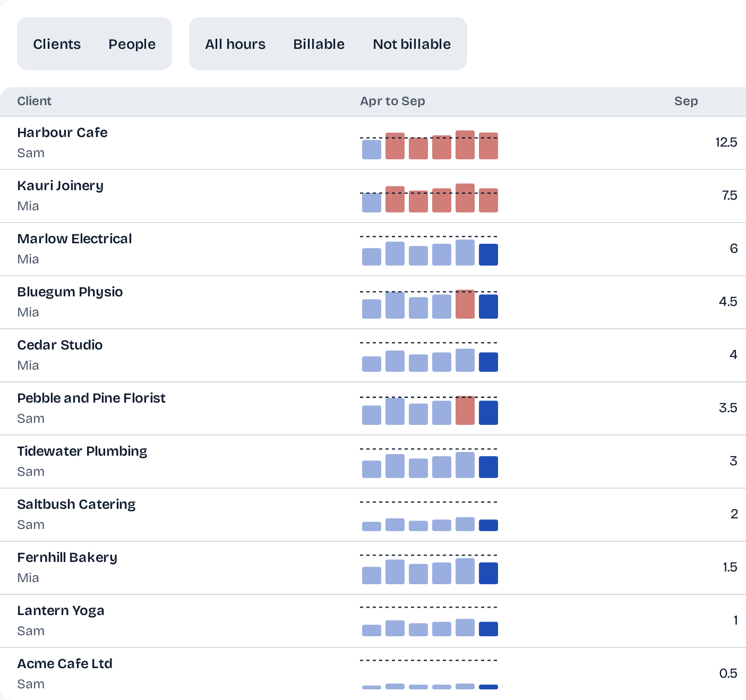Click Mia under Kauri Joinery
This screenshot has width=746, height=700.
click(28, 206)
